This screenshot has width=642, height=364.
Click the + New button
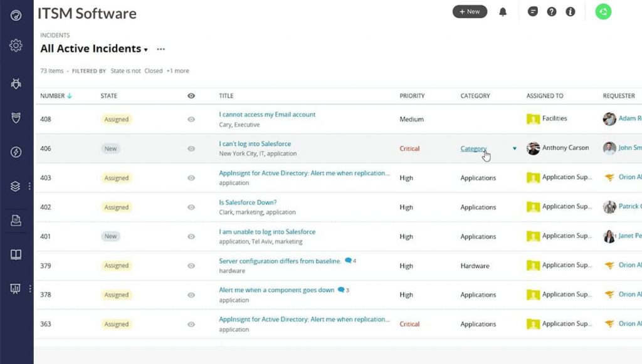[x=470, y=12]
